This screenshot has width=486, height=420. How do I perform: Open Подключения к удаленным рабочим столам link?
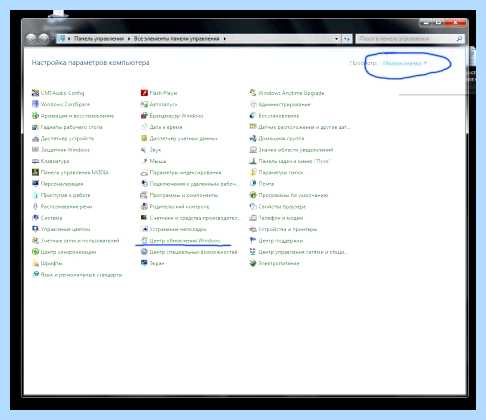click(193, 184)
